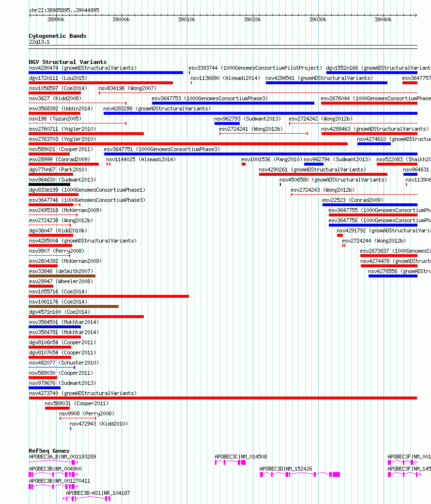The width and height of the screenshot is (431, 504).
Task: Select the 39030k ruler tick label
Action: pos(318,19)
